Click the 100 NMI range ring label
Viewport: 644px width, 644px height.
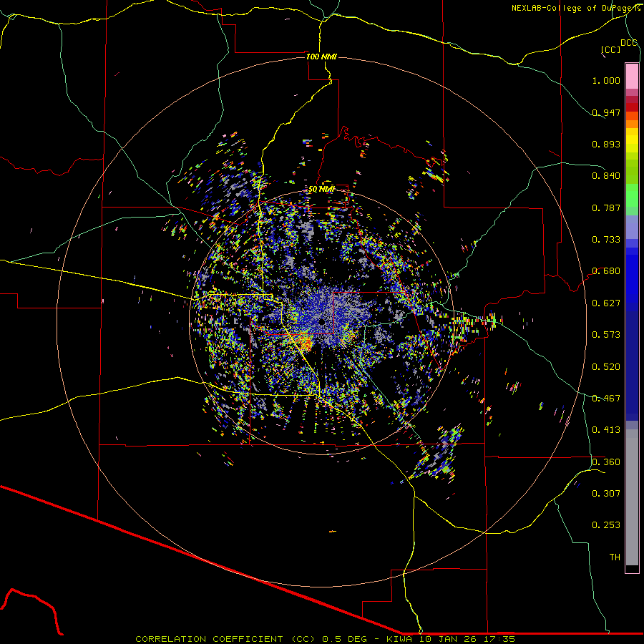pos(321,57)
